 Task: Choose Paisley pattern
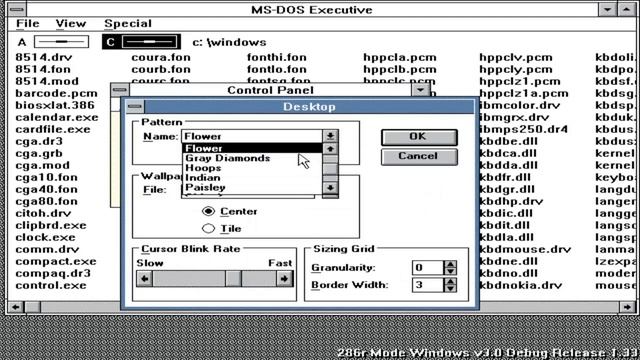coord(252,187)
